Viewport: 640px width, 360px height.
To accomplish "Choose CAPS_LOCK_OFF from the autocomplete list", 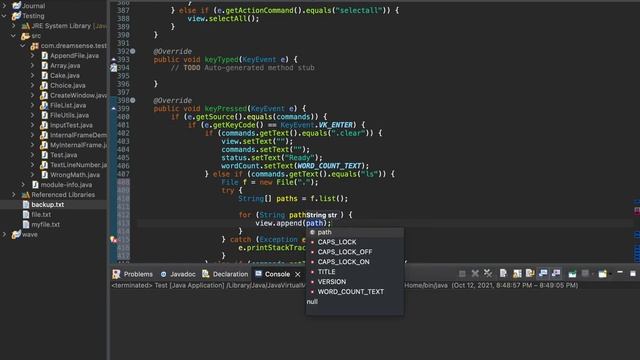I will pyautogui.click(x=355, y=252).
